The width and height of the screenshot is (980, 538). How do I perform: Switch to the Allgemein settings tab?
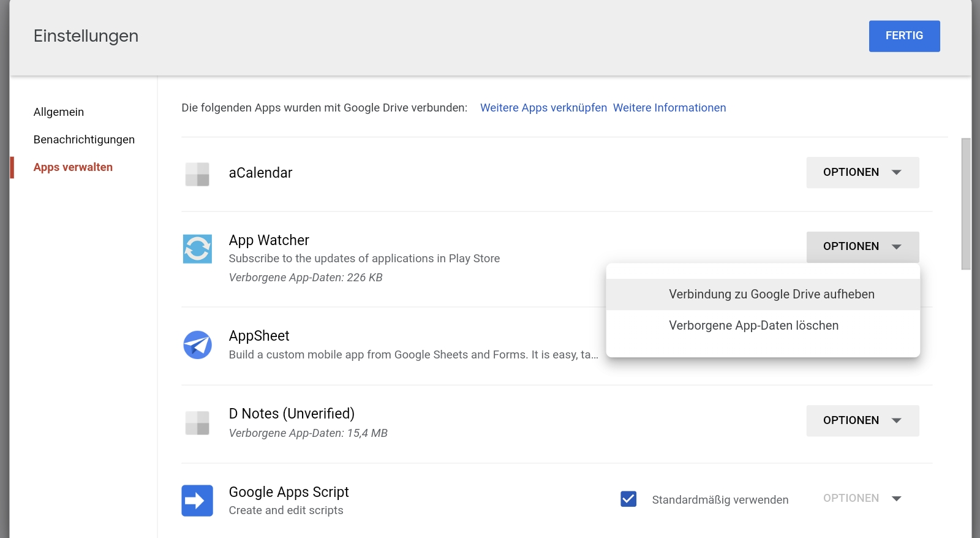tap(59, 112)
